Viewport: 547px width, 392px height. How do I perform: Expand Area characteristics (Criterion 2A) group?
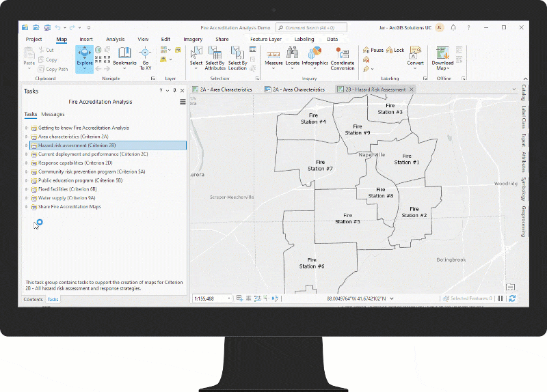(x=26, y=137)
